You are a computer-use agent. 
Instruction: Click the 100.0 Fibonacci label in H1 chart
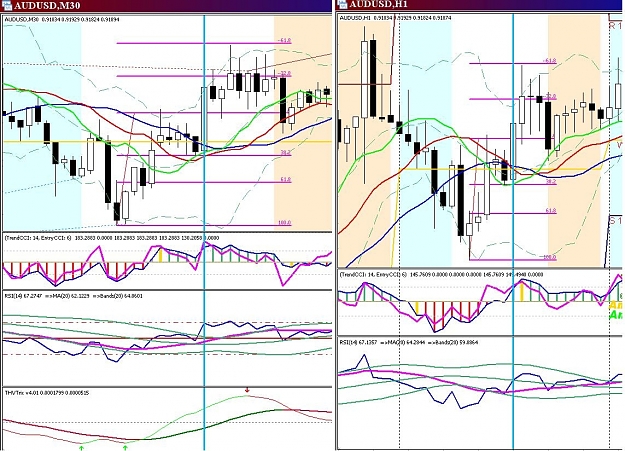pyautogui.click(x=549, y=257)
